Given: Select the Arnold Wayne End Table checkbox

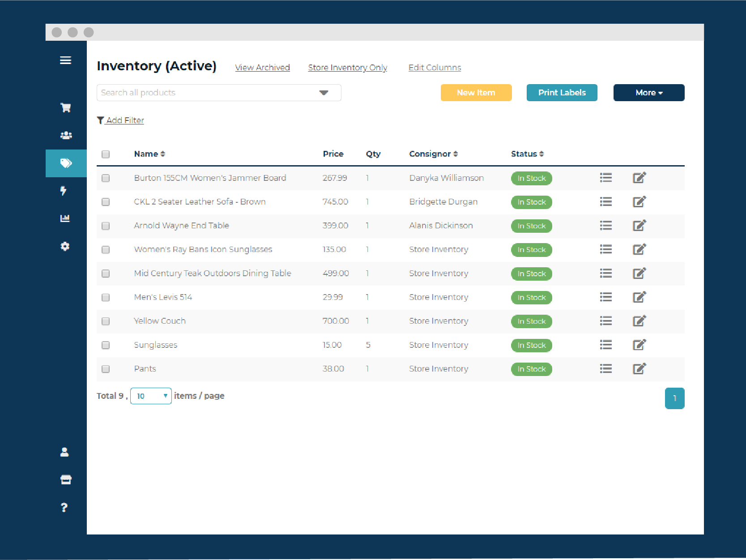Looking at the screenshot, I should (106, 226).
